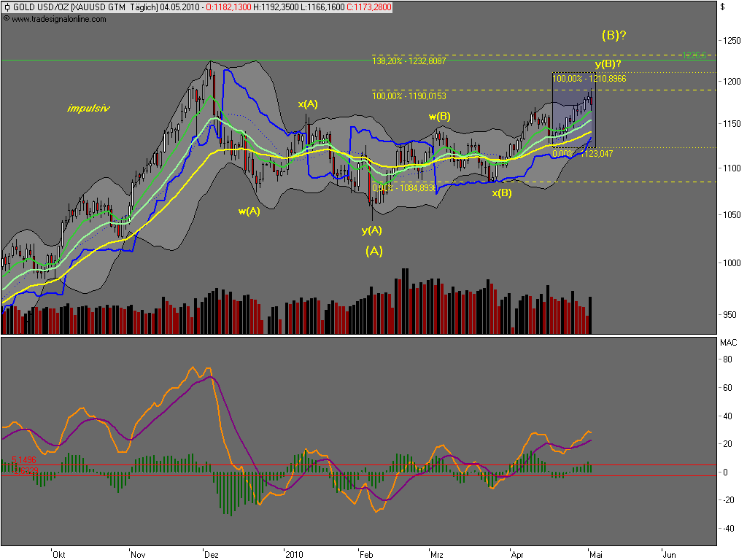Click the '2010' year marker

[x=294, y=554]
